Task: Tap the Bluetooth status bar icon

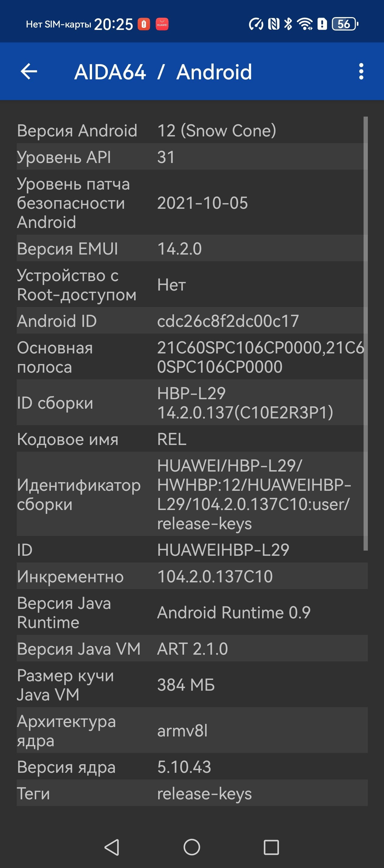Action: 288,24
